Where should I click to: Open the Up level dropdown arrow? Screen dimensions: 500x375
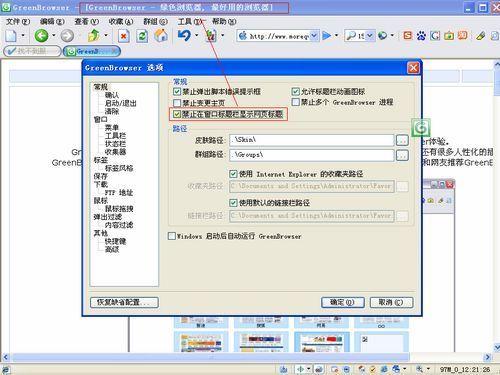tap(106, 35)
